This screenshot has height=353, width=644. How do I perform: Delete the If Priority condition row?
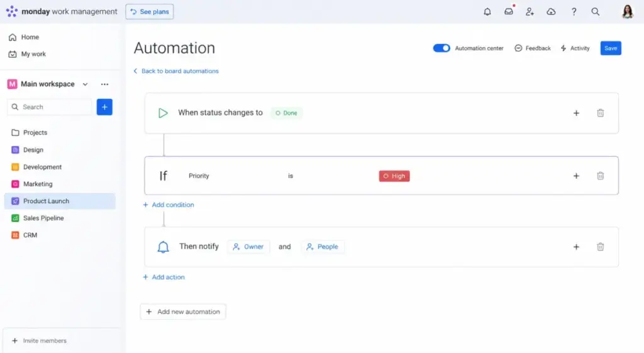point(601,176)
